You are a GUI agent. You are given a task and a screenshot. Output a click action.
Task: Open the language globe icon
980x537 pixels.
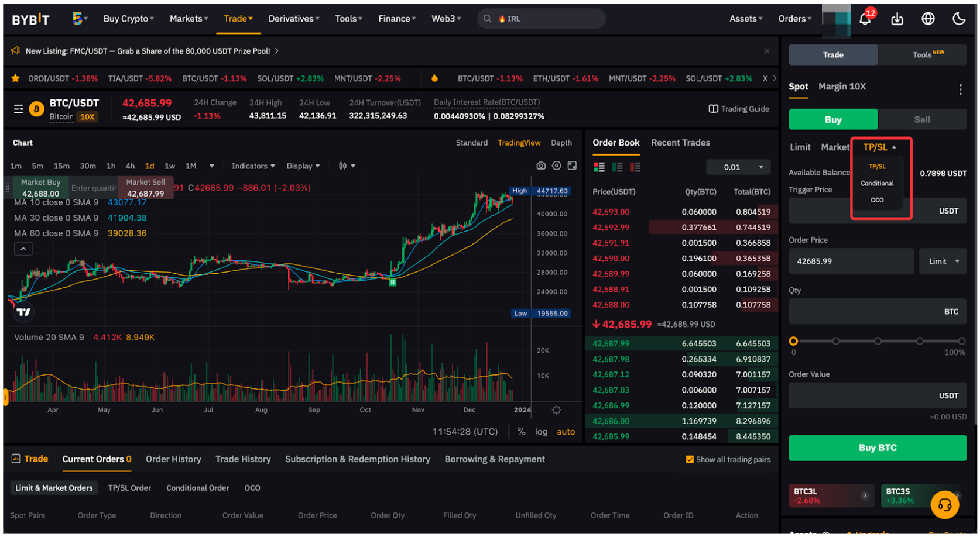928,19
